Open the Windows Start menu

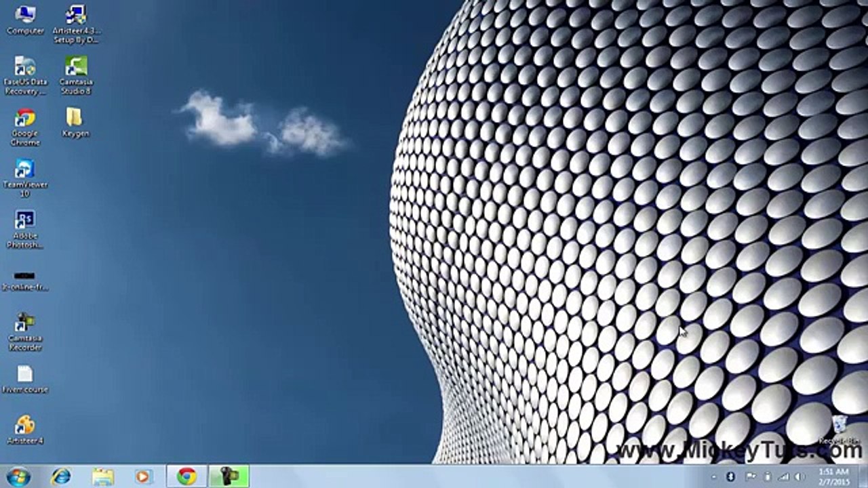[18, 476]
